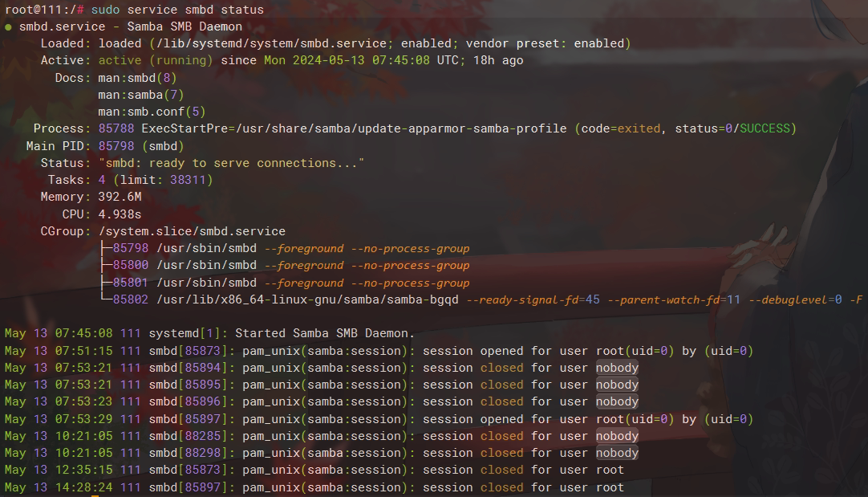Select the CPU time value 4.938s
Viewport: 868px width, 497px height.
120,214
